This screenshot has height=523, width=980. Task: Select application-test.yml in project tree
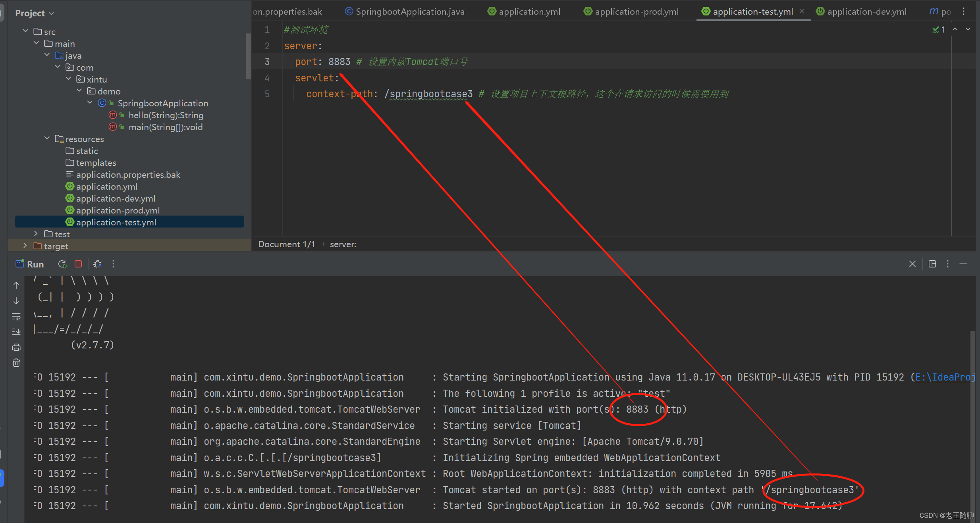(x=129, y=222)
